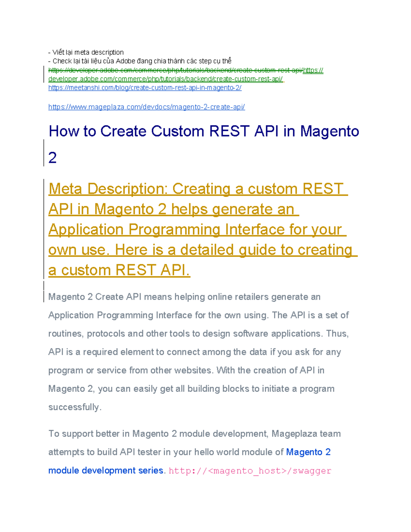
Task: Click the line 'API in Magento 2 helps generate an'
Action: point(174,209)
